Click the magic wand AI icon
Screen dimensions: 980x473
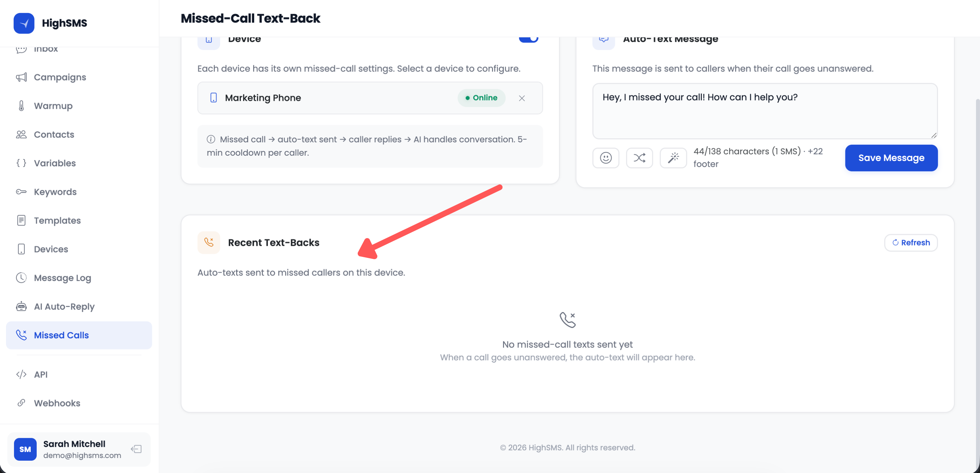tap(673, 158)
